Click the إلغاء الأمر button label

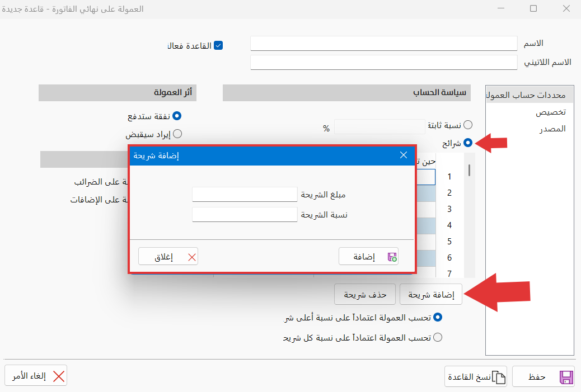coord(29,376)
